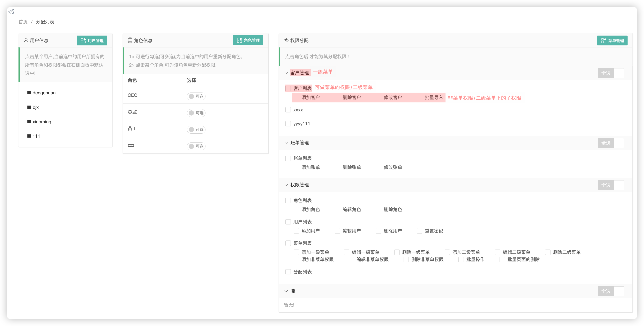Toggle the CEO role 可选 switch
Viewport: 644px width, 326px height.
(x=196, y=96)
